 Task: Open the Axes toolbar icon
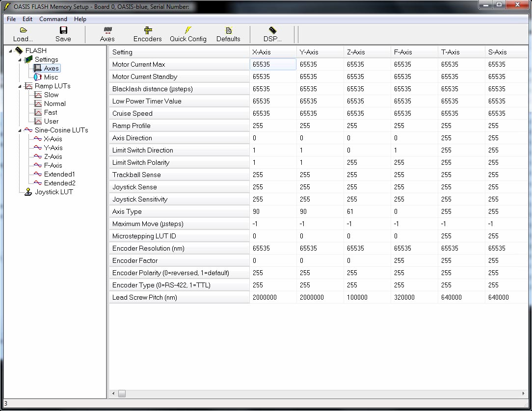(107, 30)
